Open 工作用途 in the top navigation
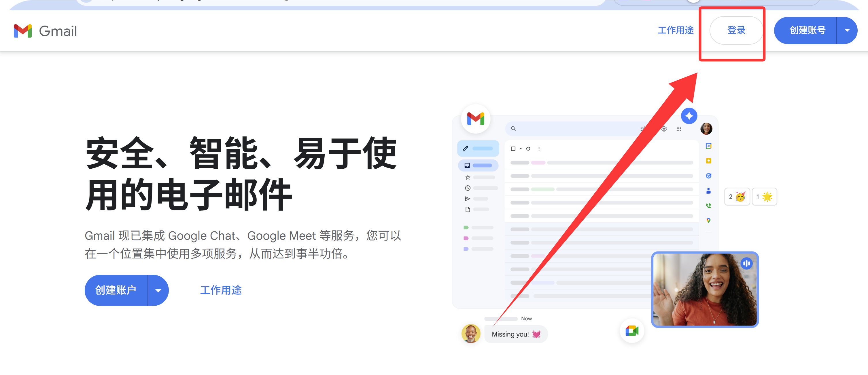Viewport: 868px width, 375px height. (x=676, y=30)
